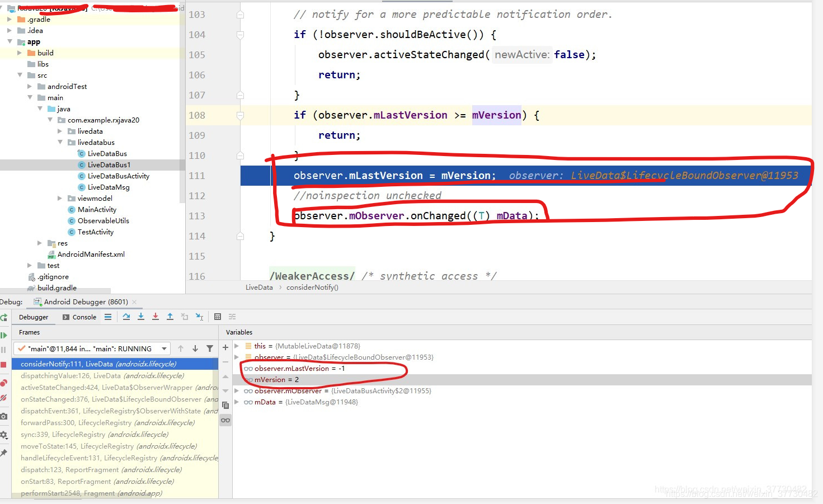Screen dimensions: 823x504
Task: Open TestActivity class
Action: [95, 232]
